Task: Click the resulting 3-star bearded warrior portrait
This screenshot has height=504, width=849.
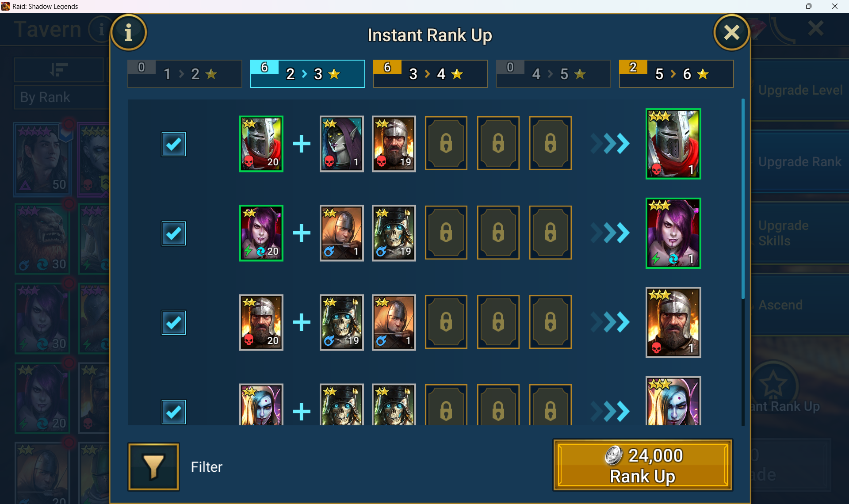Action: click(x=673, y=322)
